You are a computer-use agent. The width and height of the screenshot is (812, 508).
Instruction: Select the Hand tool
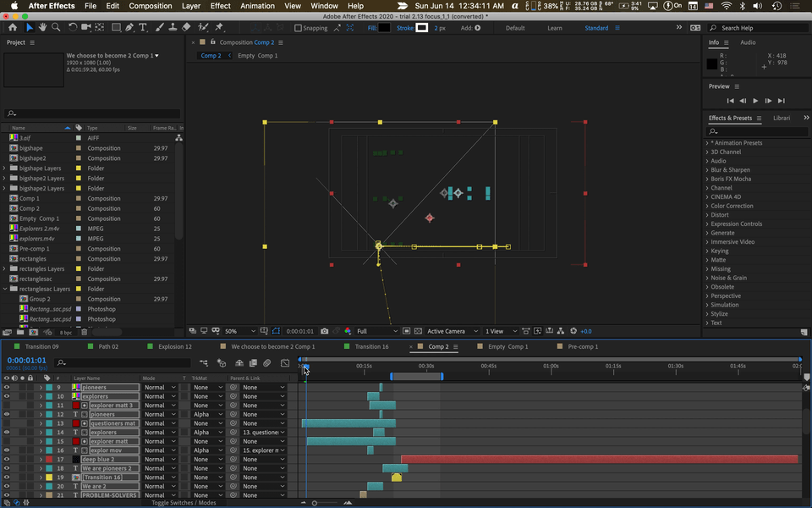(42, 27)
